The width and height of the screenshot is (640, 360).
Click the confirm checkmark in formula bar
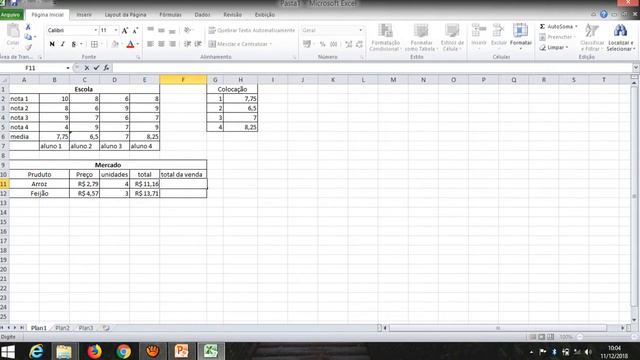(x=96, y=68)
